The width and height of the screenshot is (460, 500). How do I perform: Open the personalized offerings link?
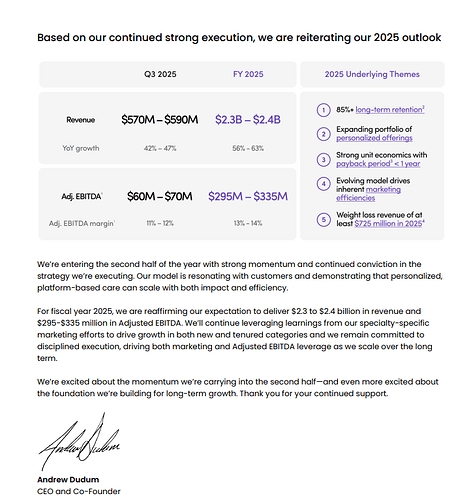[x=374, y=138]
